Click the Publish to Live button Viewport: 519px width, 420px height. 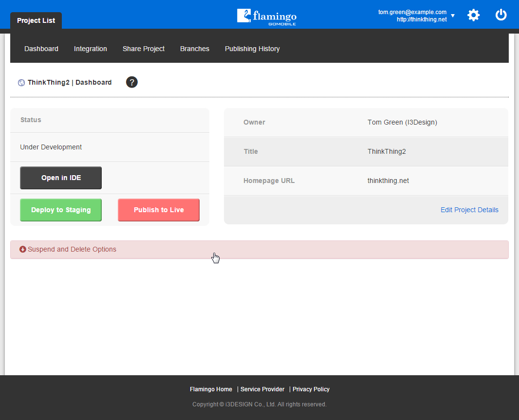pos(159,210)
